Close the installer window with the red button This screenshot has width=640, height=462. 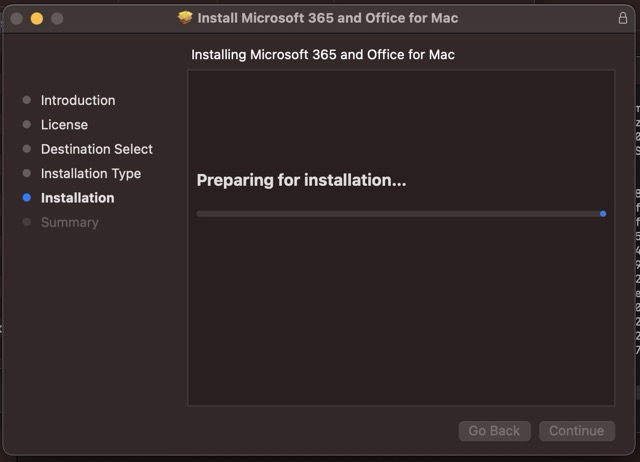tap(16, 18)
